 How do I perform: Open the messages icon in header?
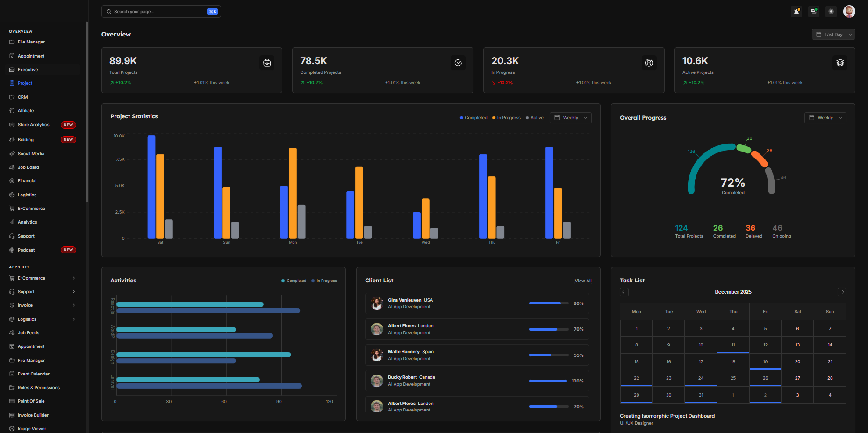pyautogui.click(x=814, y=12)
